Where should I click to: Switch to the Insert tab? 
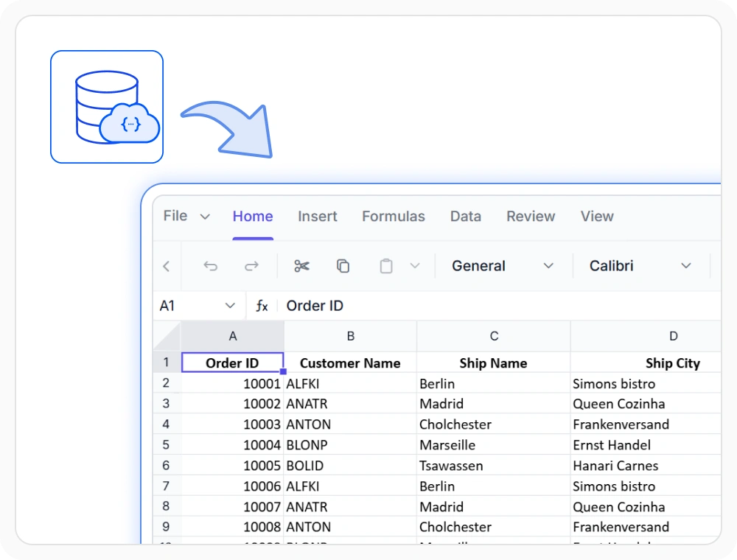(x=317, y=216)
